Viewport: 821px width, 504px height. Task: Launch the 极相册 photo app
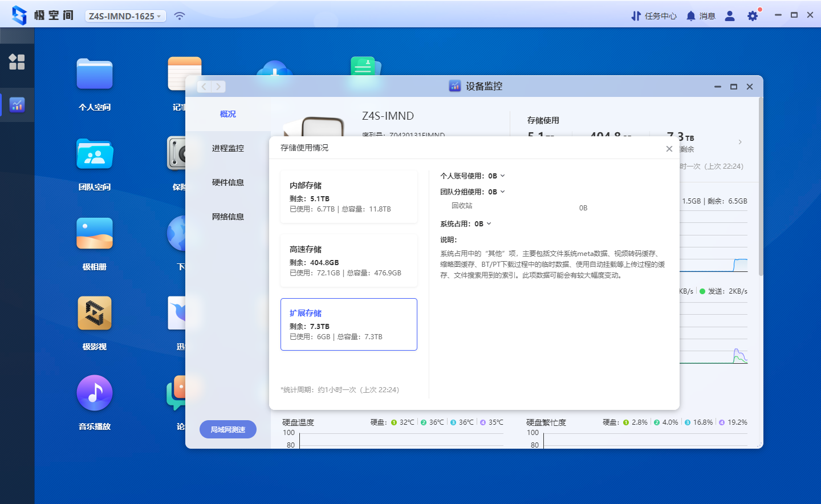(x=95, y=234)
